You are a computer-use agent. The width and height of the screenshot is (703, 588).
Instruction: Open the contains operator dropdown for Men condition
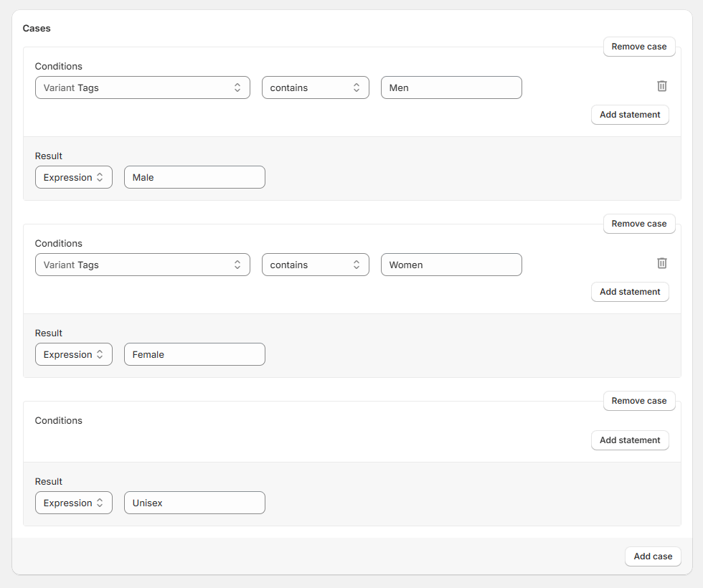(315, 87)
